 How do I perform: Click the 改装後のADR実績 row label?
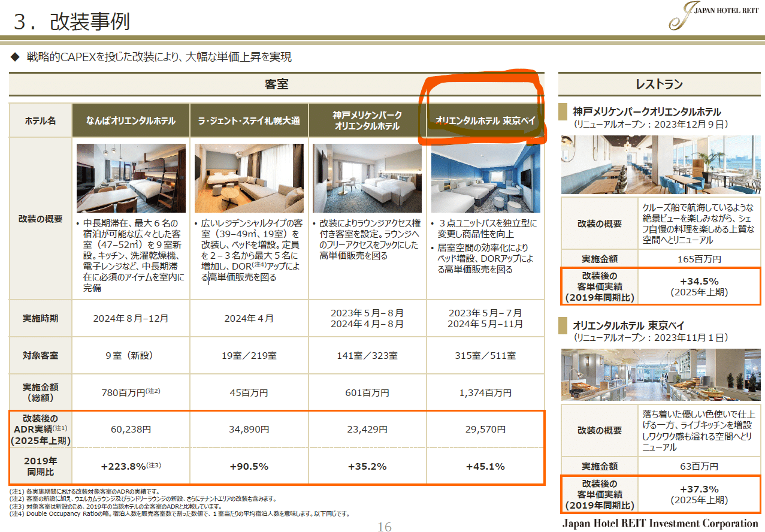coord(40,429)
